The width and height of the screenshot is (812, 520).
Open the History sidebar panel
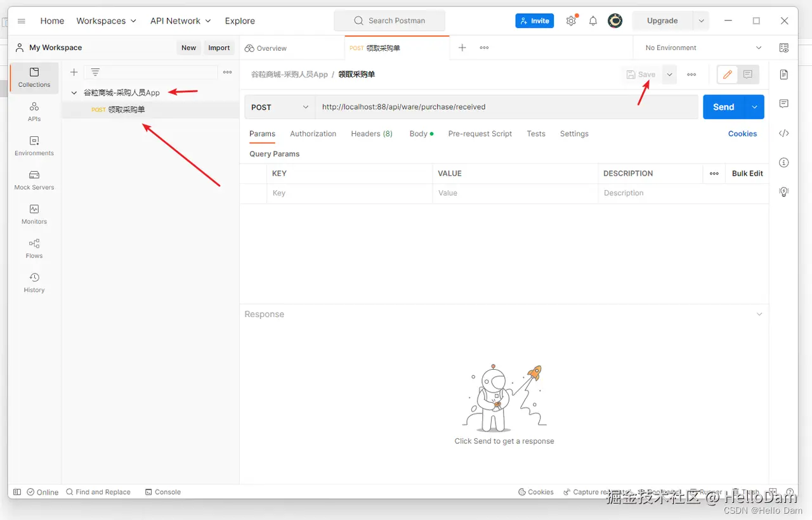[34, 283]
